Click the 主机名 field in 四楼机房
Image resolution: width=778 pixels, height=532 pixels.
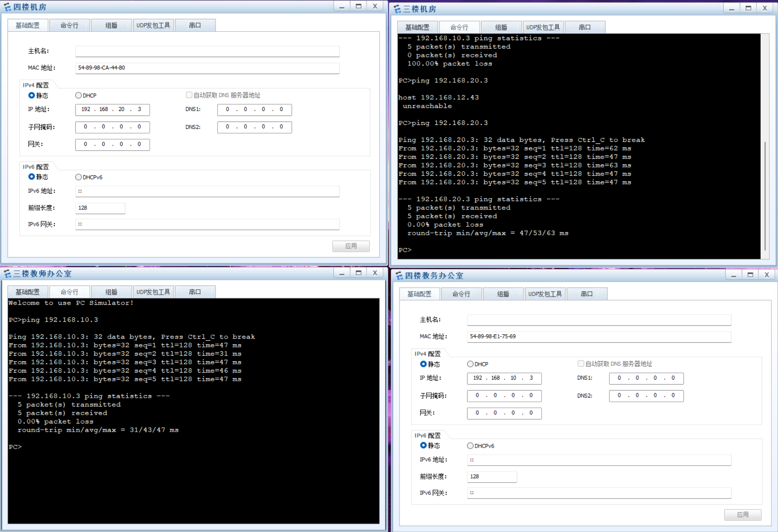point(207,51)
